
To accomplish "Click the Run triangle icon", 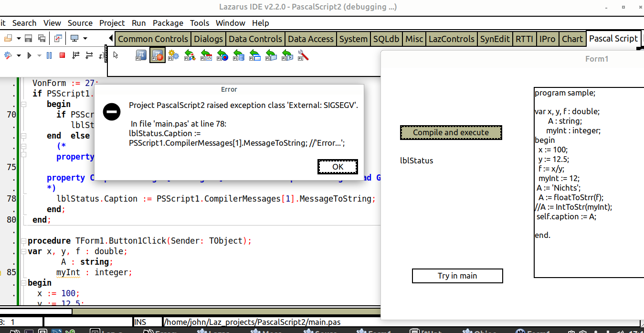I will click(30, 55).
